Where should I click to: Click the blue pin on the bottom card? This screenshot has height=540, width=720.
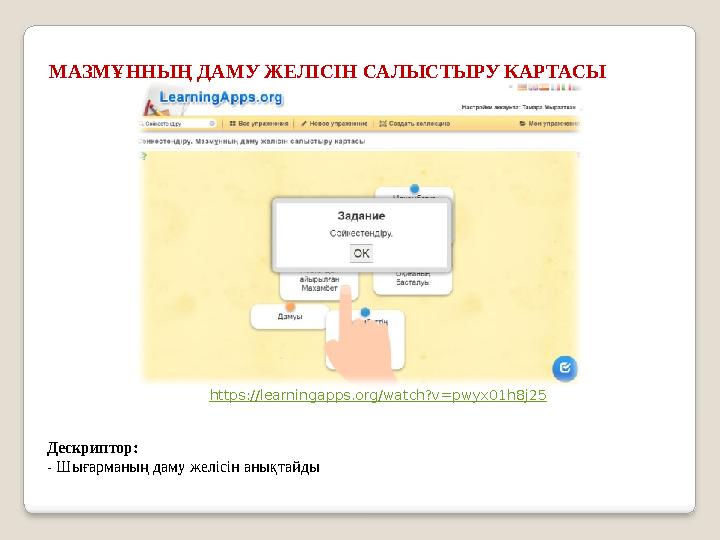365,312
